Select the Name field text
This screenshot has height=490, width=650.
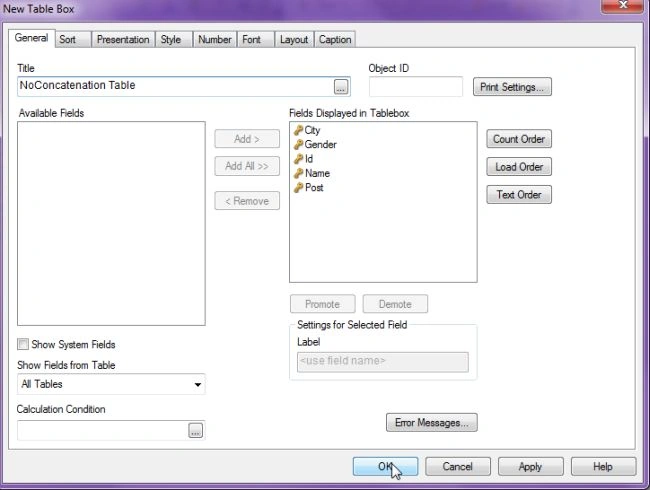317,173
